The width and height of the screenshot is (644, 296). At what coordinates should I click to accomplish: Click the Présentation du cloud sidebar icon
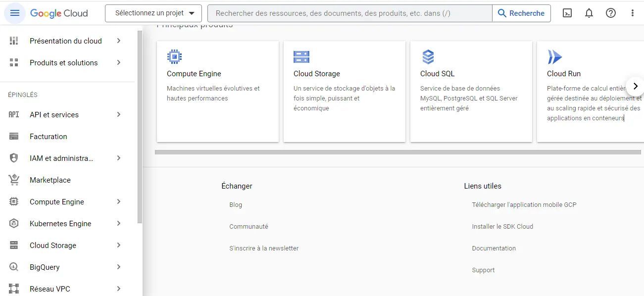(14, 41)
